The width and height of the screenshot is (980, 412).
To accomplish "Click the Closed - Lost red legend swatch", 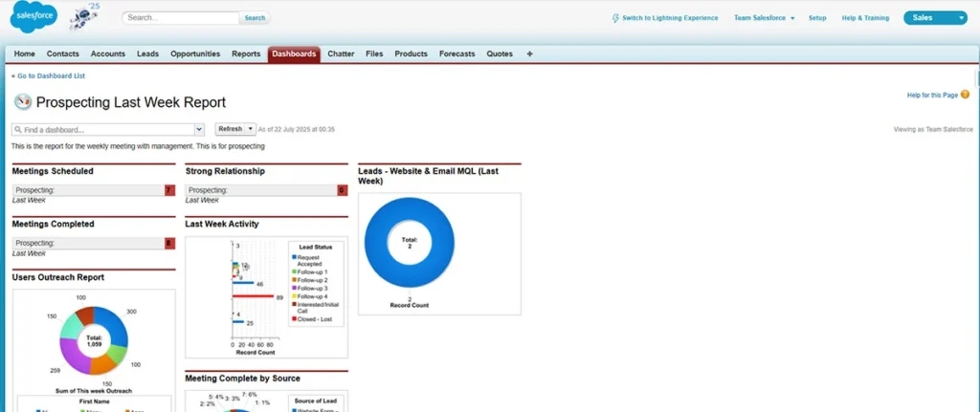I will [295, 319].
